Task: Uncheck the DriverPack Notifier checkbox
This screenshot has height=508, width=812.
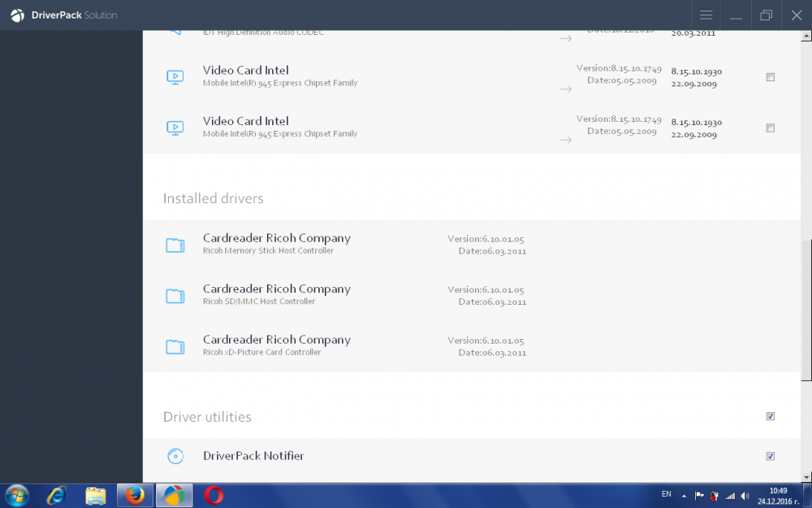Action: [x=770, y=456]
